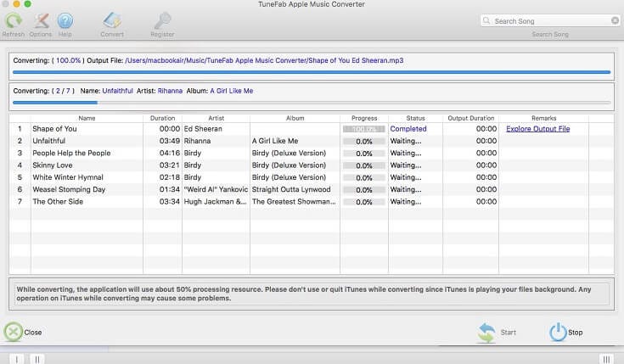Image resolution: width=624 pixels, height=364 pixels.
Task: Sort by the Name column header
Action: (x=87, y=118)
